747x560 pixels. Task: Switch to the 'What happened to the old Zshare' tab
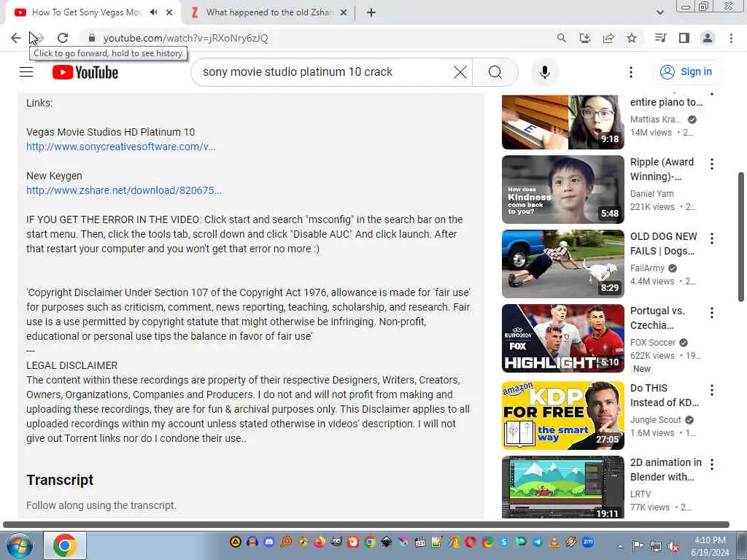(x=269, y=12)
